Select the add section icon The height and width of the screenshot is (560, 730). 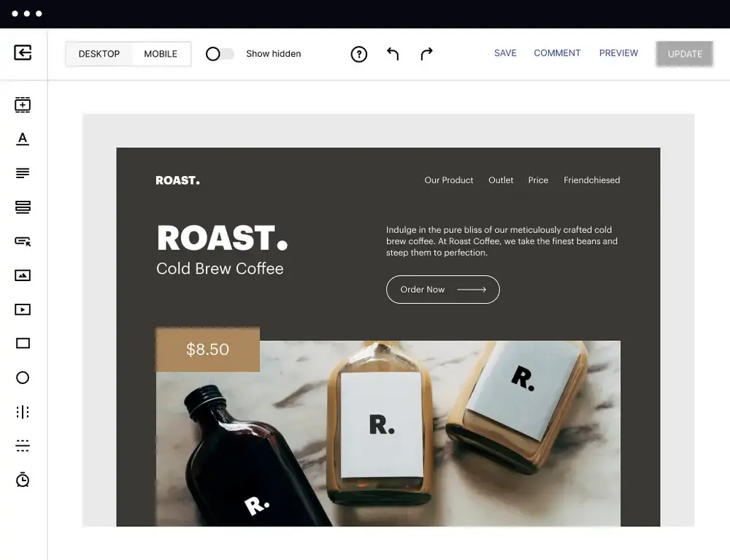(23, 104)
